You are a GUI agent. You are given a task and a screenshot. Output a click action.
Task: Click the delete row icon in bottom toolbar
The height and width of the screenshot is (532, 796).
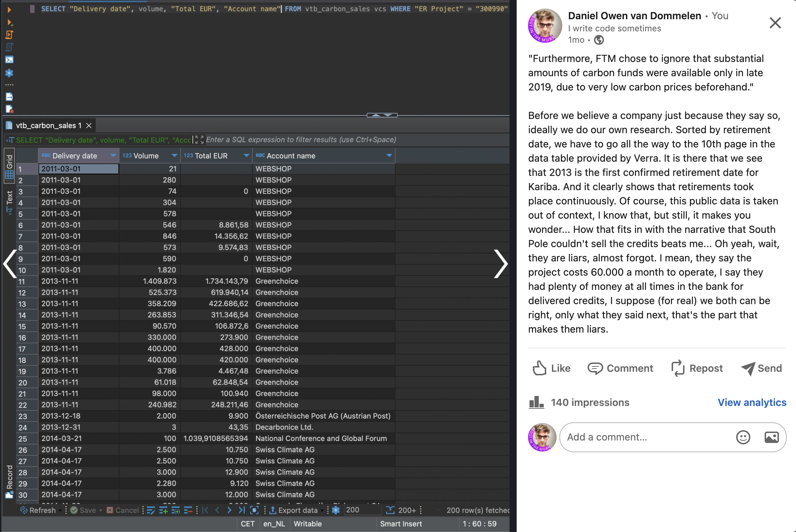pyautogui.click(x=188, y=510)
